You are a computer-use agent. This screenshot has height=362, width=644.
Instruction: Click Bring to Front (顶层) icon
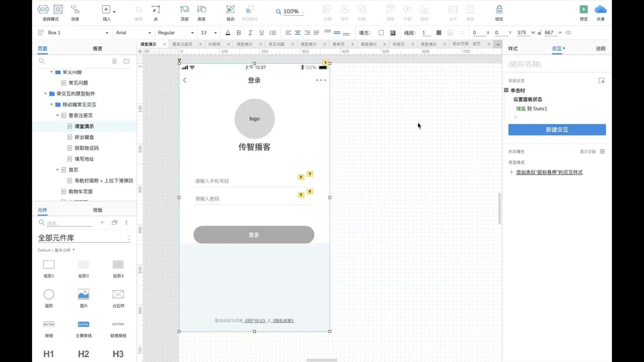coord(184,10)
